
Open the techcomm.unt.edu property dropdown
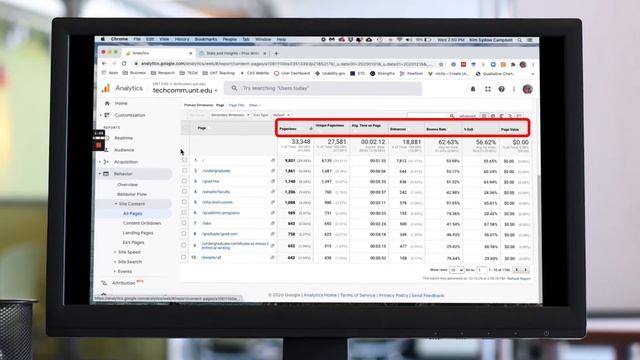click(185, 90)
